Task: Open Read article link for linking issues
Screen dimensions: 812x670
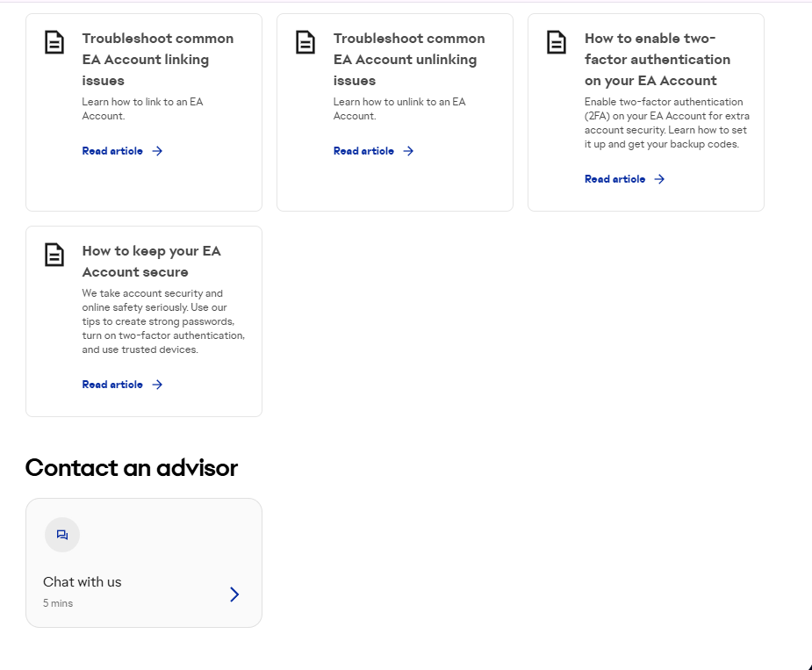Action: [112, 151]
